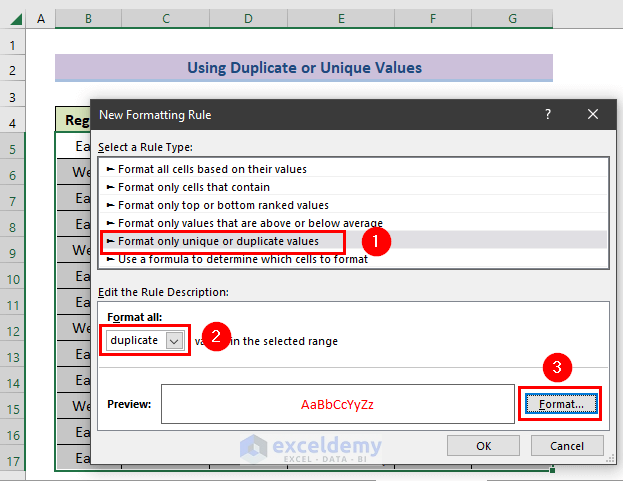The image size is (623, 481).
Task: Click the select-all corner triangle of the sheet
Action: 16,19
